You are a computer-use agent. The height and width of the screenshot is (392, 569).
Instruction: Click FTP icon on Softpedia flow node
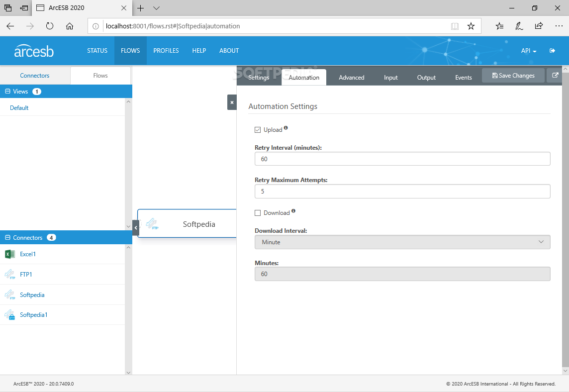click(x=152, y=224)
